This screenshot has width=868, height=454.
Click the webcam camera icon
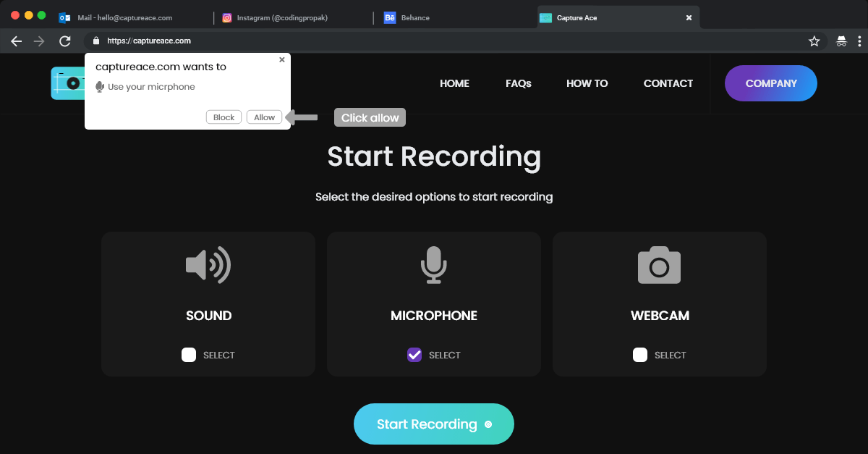(659, 265)
